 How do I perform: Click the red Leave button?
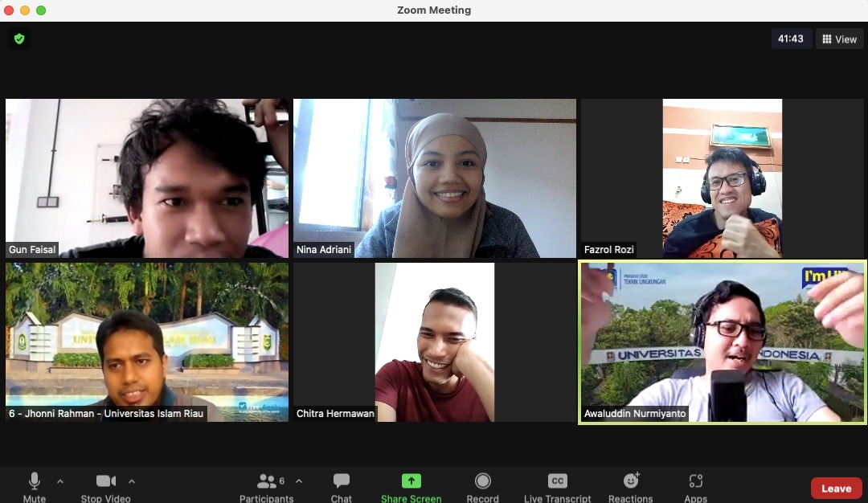(x=836, y=489)
